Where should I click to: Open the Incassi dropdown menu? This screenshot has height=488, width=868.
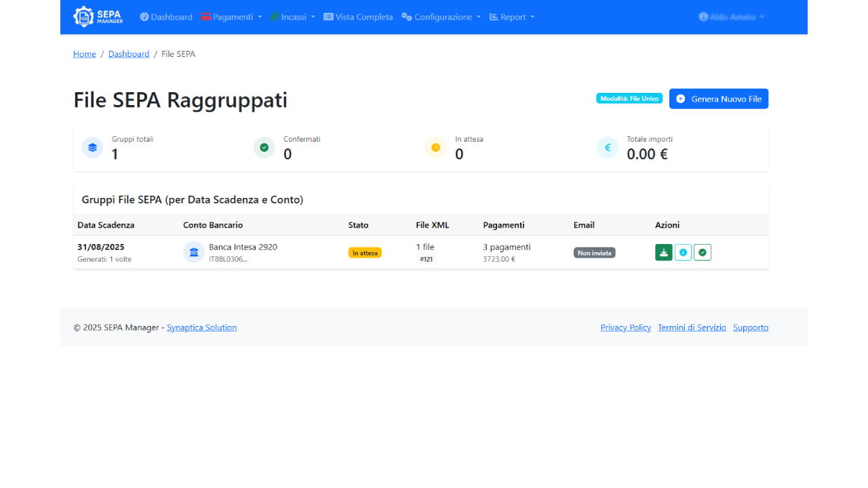tap(292, 17)
